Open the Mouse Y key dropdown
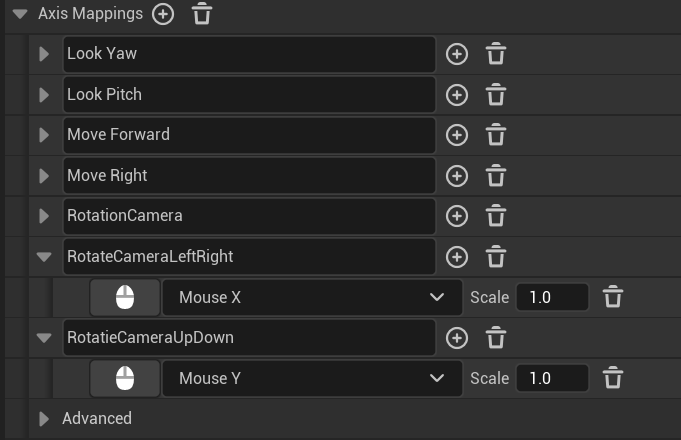The width and height of the screenshot is (681, 440). (x=311, y=378)
